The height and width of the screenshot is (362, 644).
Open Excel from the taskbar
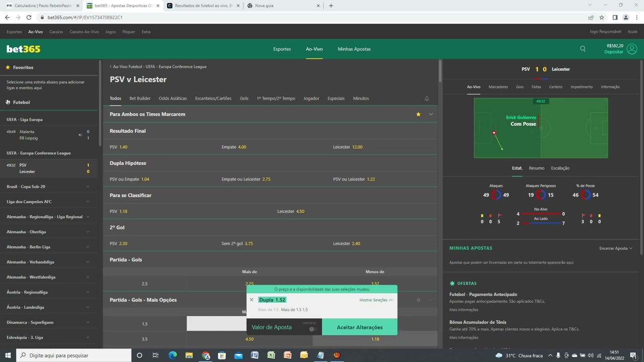pos(271,355)
